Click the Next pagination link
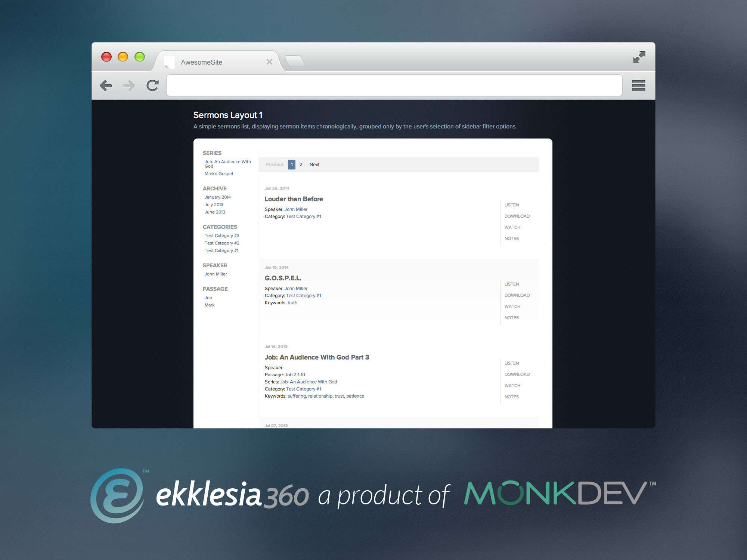747x560 pixels. click(314, 165)
